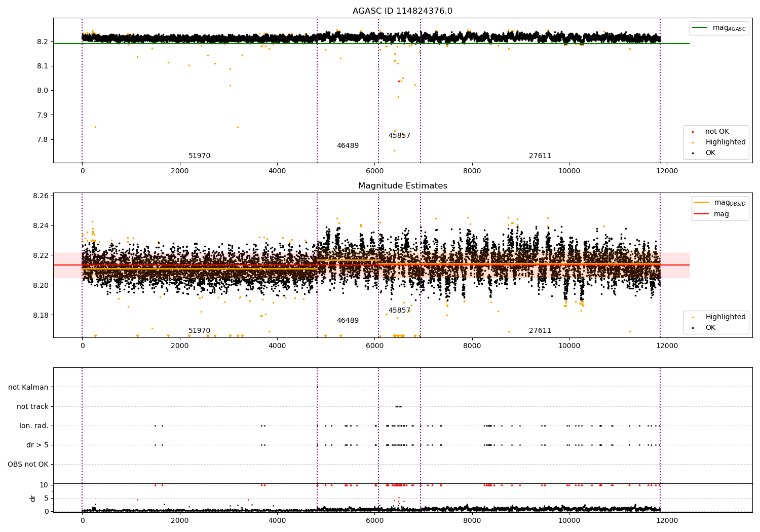
Task: Select 'OK' legend entry in middle plot
Action: [710, 328]
